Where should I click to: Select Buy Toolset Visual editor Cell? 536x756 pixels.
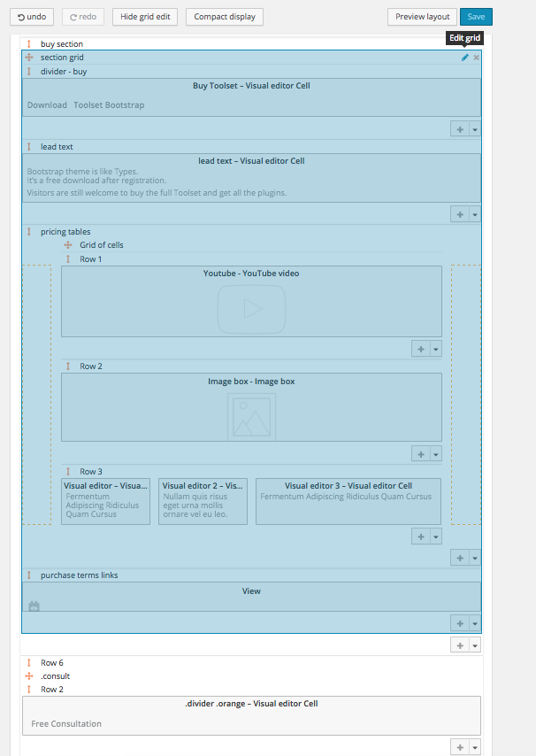(251, 97)
